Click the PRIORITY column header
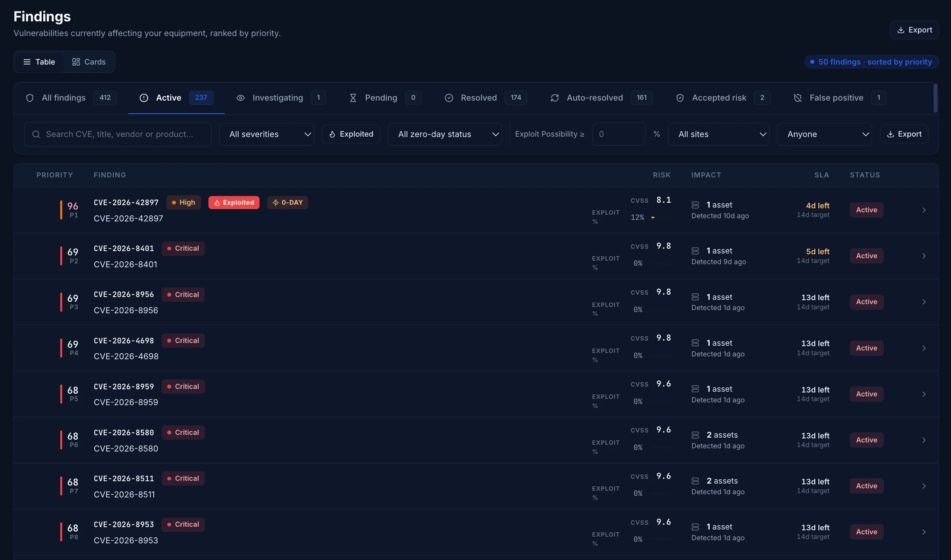This screenshot has height=560, width=951. pos(55,175)
